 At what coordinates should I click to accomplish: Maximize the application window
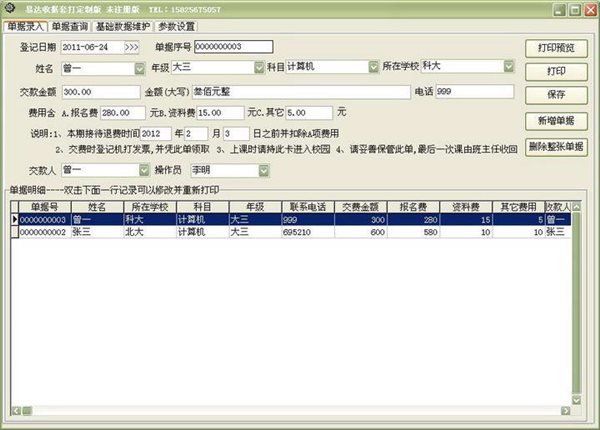click(575, 10)
